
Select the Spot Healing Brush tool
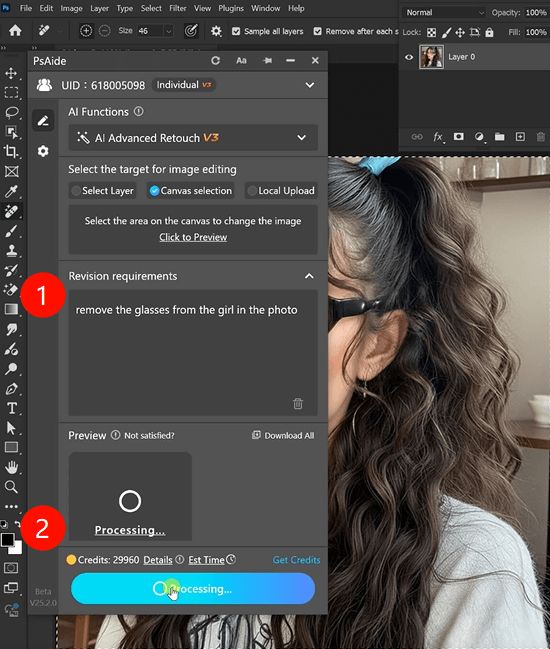click(x=11, y=211)
